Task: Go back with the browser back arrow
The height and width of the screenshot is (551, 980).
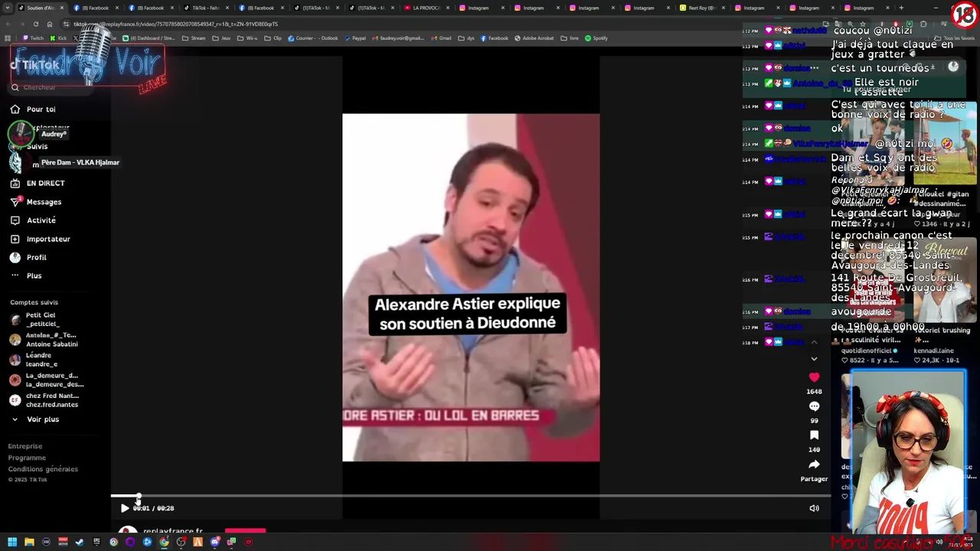Action: [8, 24]
